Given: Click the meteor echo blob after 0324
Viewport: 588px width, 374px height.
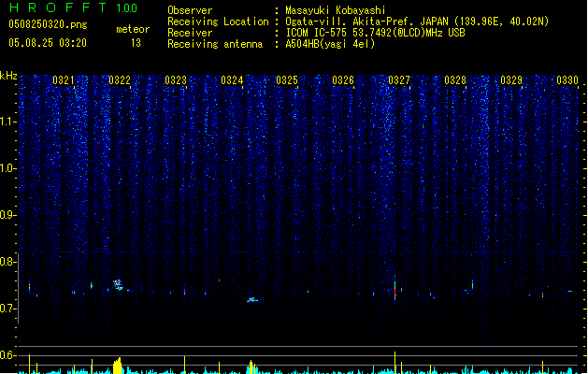Looking at the screenshot, I should pos(252,299).
